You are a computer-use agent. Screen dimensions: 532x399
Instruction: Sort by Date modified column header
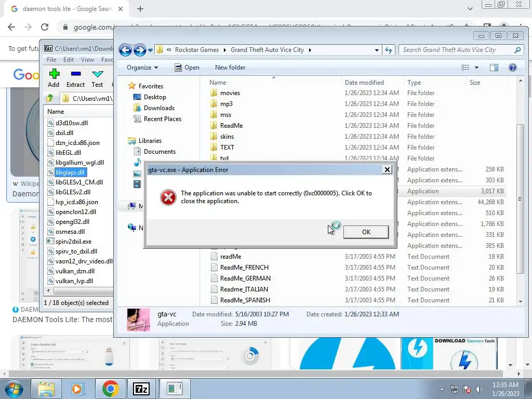pyautogui.click(x=364, y=83)
